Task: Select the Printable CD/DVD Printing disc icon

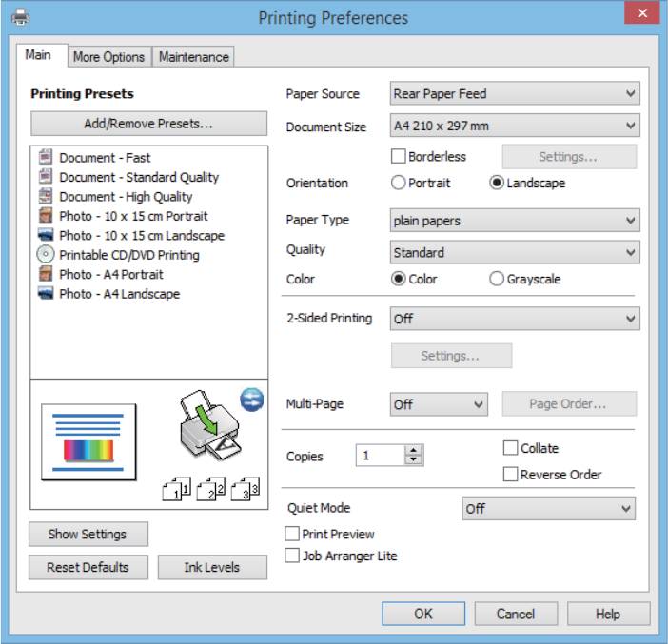Action: (45, 255)
